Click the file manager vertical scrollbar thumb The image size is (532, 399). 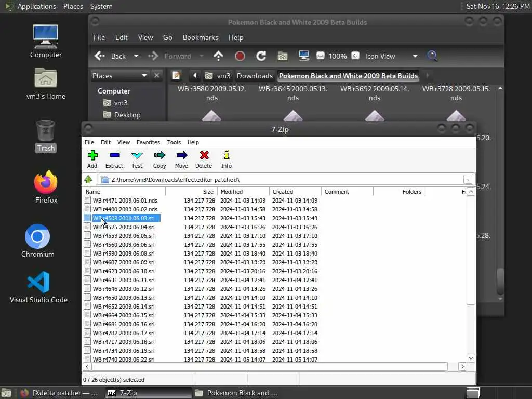click(500, 282)
